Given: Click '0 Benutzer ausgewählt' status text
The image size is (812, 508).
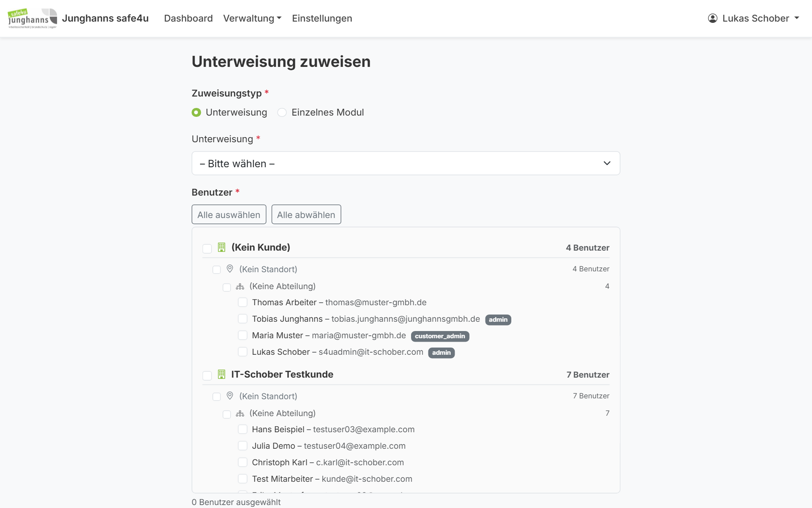Looking at the screenshot, I should [236, 502].
